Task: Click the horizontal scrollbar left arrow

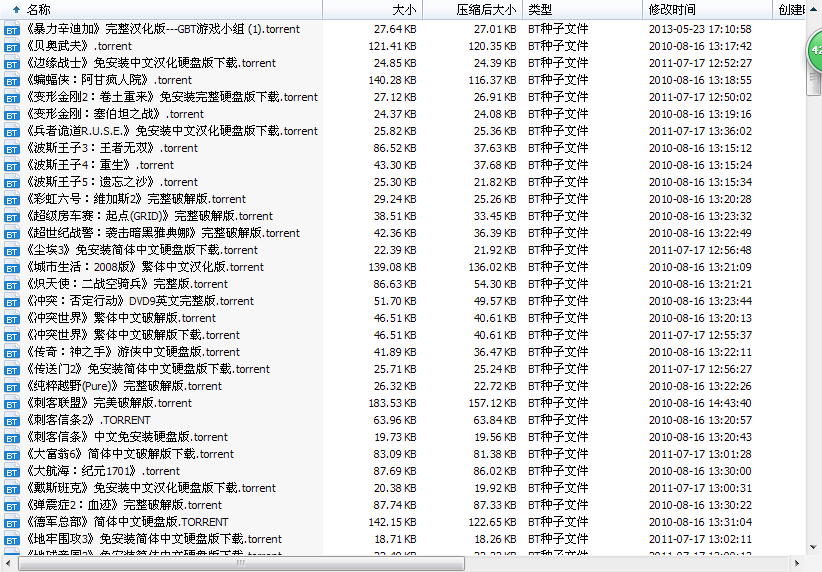Action: pos(7,564)
